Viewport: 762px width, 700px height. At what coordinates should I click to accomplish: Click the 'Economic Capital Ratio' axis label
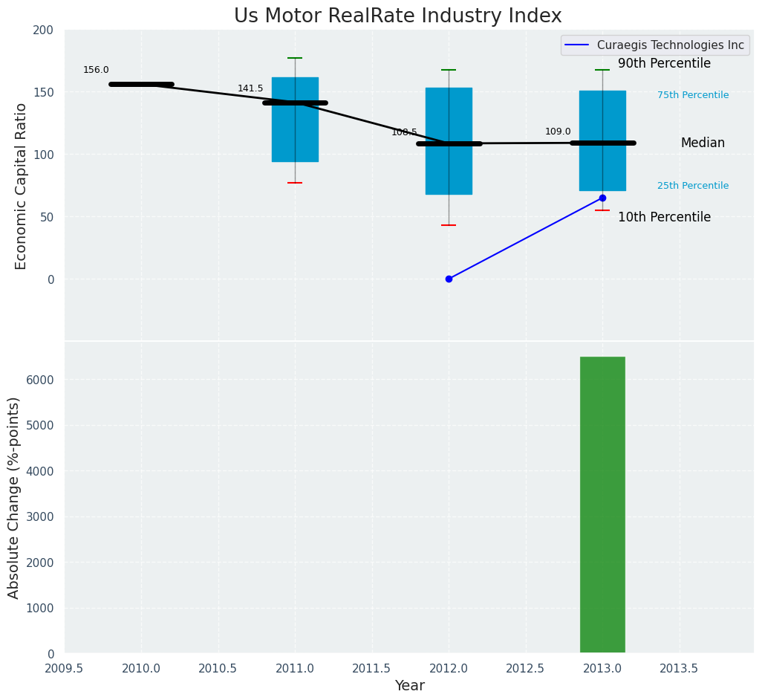tap(20, 187)
